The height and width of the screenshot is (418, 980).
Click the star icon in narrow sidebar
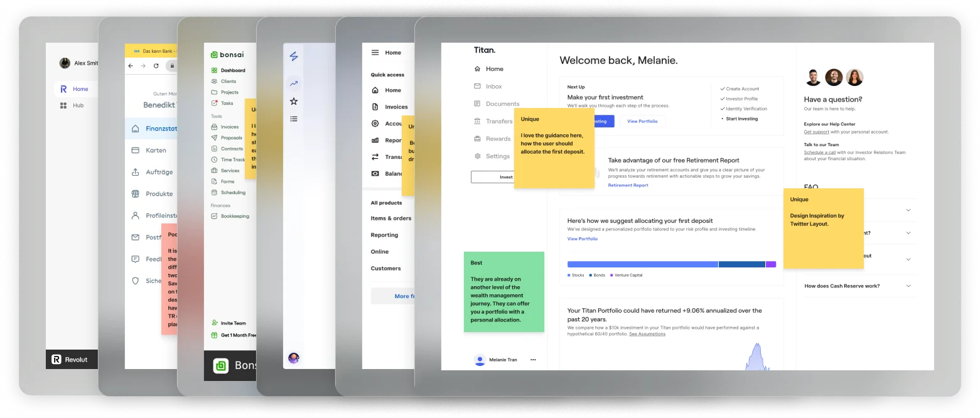pyautogui.click(x=293, y=101)
